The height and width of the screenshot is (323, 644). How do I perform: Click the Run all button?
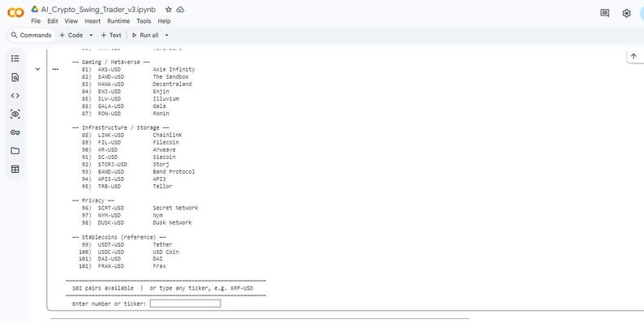pyautogui.click(x=145, y=36)
